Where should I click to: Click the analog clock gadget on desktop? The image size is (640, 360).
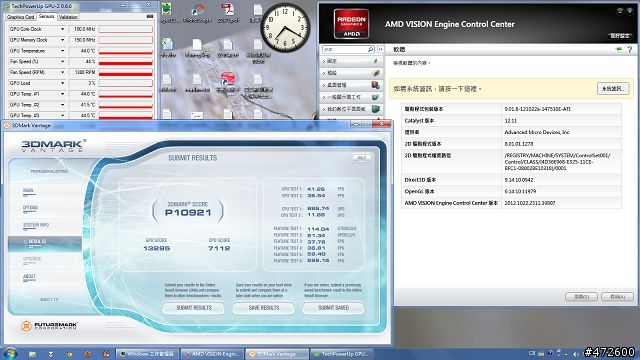click(285, 28)
